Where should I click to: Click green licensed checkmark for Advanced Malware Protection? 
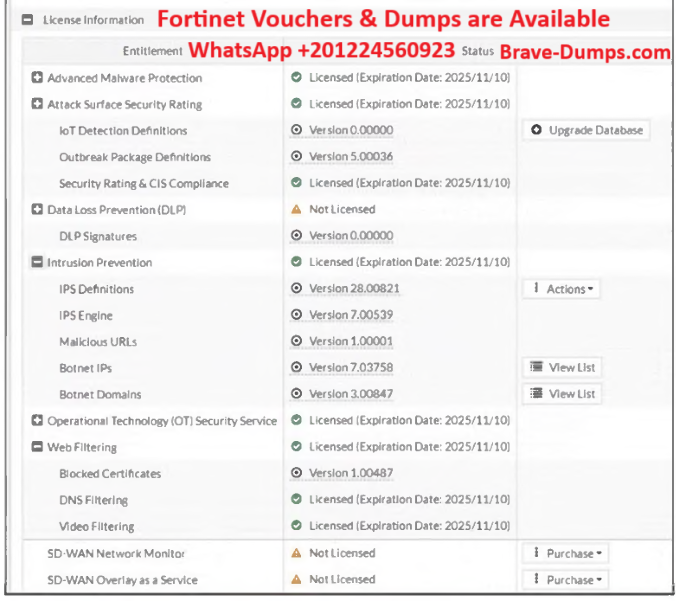point(296,78)
